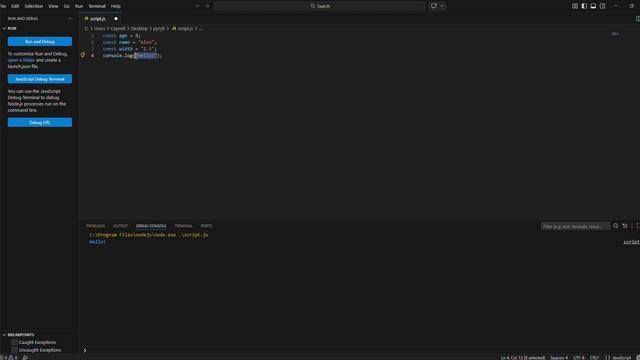Go forward with the navigation arrow
The width and height of the screenshot is (640, 360).
click(208, 6)
